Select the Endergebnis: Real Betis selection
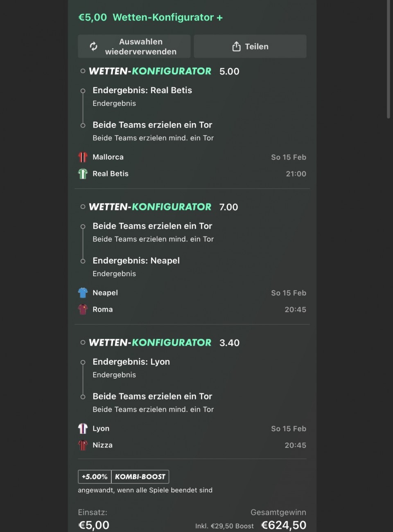The image size is (393, 532). (x=142, y=90)
